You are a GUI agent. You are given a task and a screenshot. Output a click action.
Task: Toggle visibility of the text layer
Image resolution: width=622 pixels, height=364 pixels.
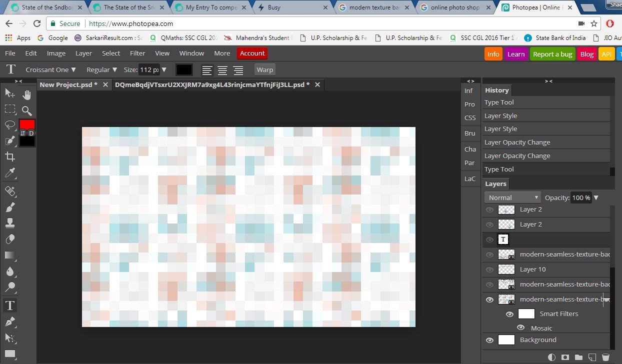point(489,239)
